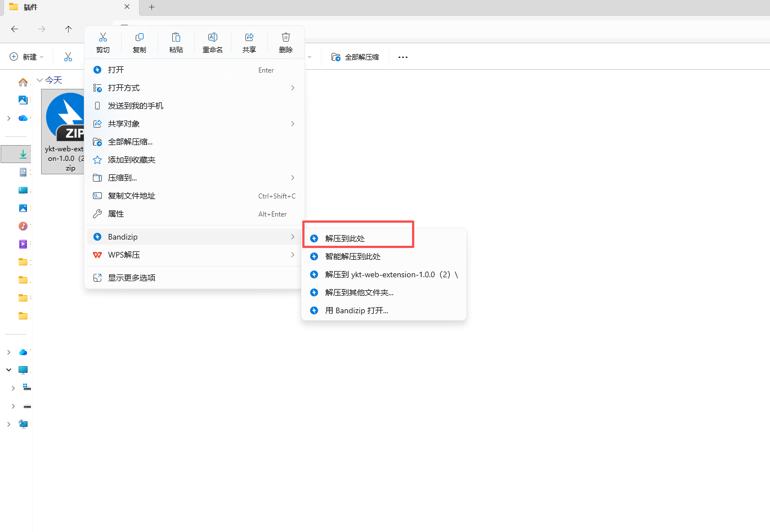The height and width of the screenshot is (532, 770).
Task: Choose 全部解压缩... in the context menu
Action: click(x=194, y=142)
